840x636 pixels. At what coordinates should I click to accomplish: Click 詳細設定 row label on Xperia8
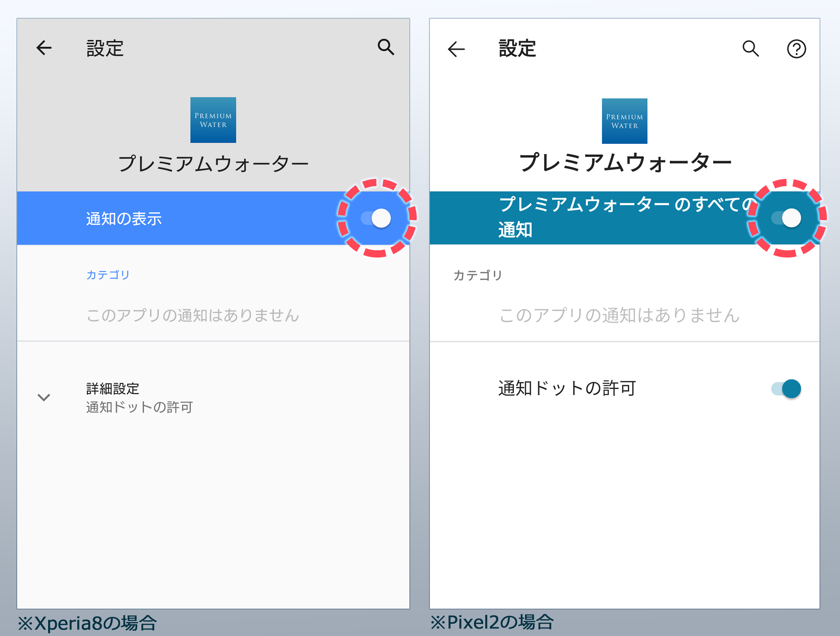[113, 389]
